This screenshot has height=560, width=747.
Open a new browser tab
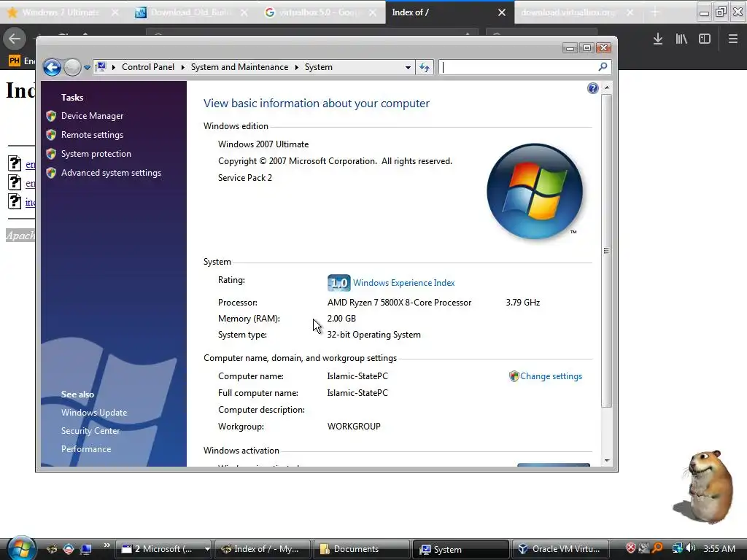pos(655,12)
